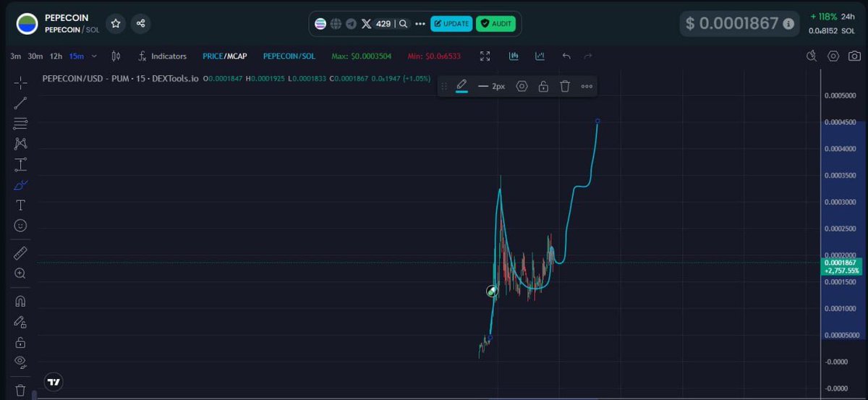Click the white marker on the chart
The width and height of the screenshot is (868, 400).
pyautogui.click(x=492, y=292)
